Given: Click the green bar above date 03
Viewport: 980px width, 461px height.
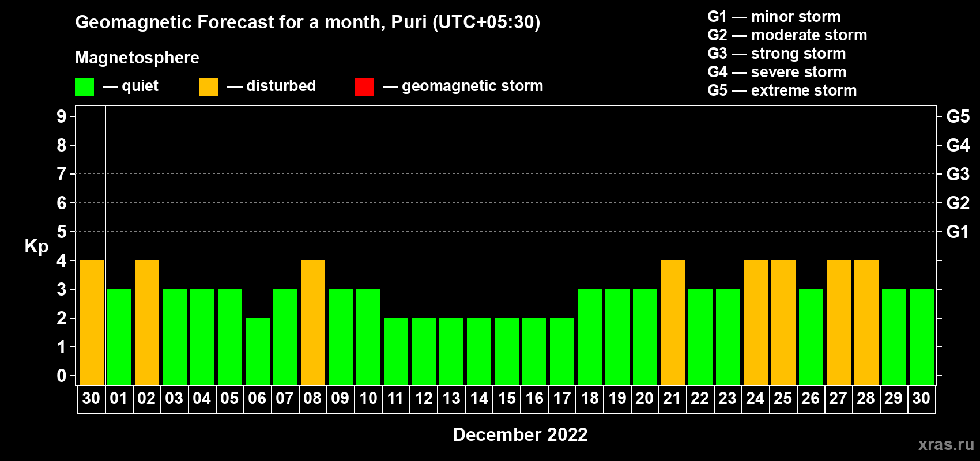Looking at the screenshot, I should pyautogui.click(x=175, y=337).
